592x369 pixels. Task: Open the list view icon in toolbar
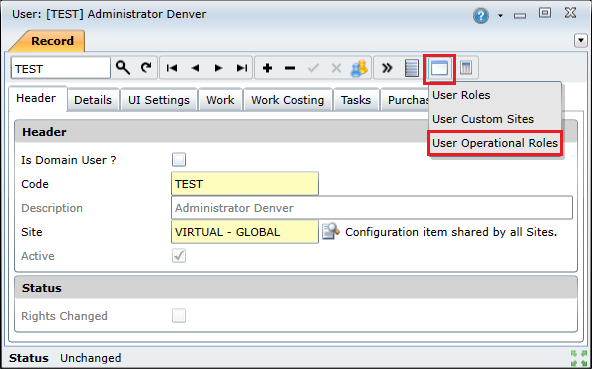(412, 68)
